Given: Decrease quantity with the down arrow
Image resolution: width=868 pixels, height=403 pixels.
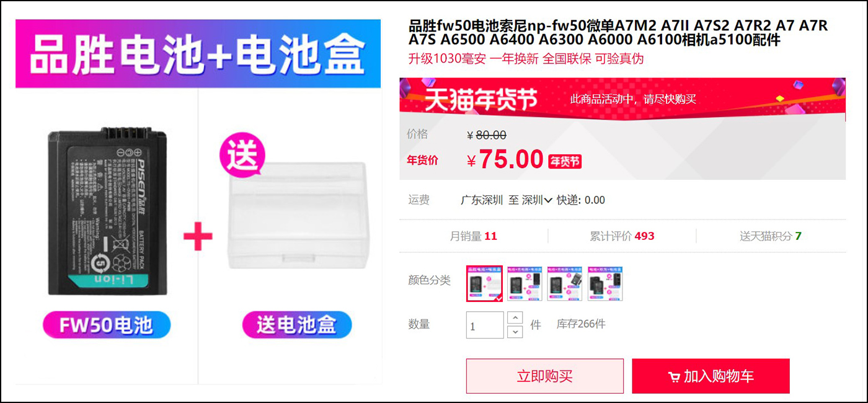Looking at the screenshot, I should [x=515, y=332].
